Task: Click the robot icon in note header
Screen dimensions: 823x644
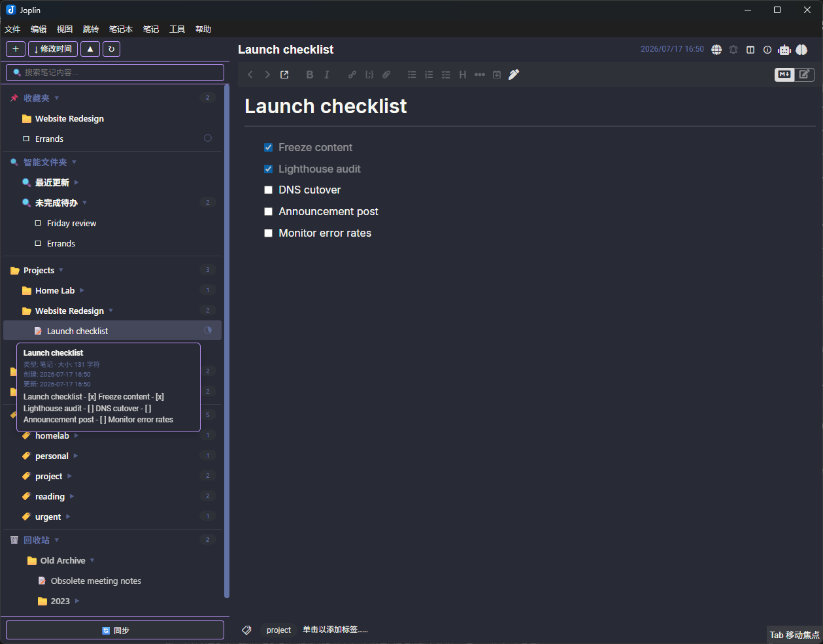Action: point(784,50)
